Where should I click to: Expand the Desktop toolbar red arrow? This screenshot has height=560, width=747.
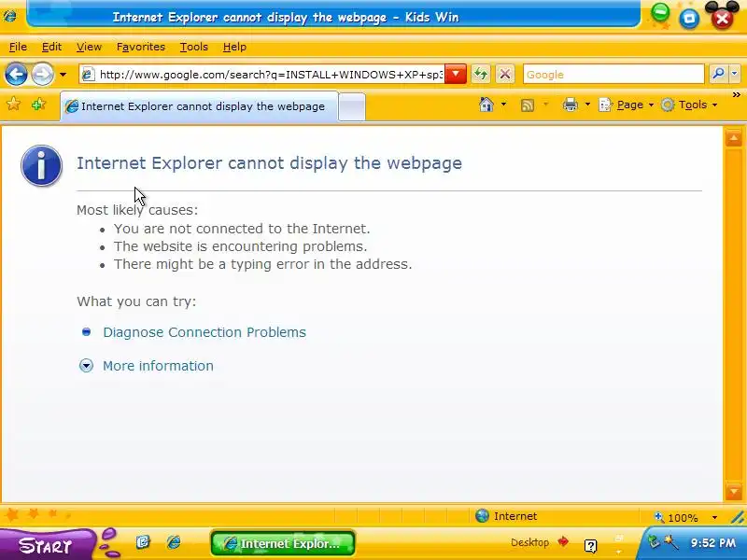click(x=563, y=541)
